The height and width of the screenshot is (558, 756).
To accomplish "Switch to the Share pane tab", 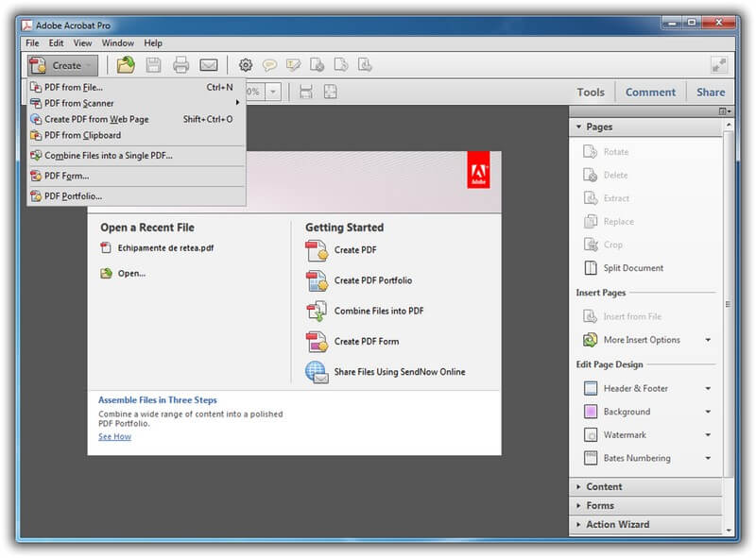I will coord(711,92).
